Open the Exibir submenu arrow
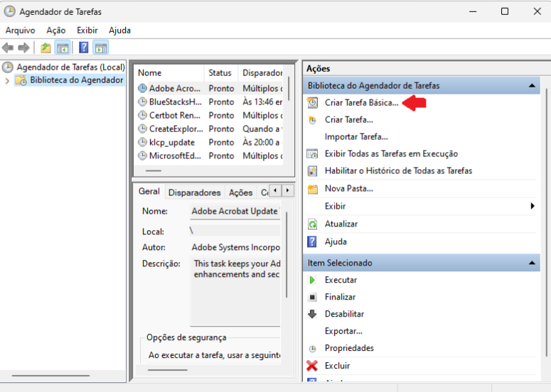Image resolution: width=551 pixels, height=392 pixels. coord(533,206)
